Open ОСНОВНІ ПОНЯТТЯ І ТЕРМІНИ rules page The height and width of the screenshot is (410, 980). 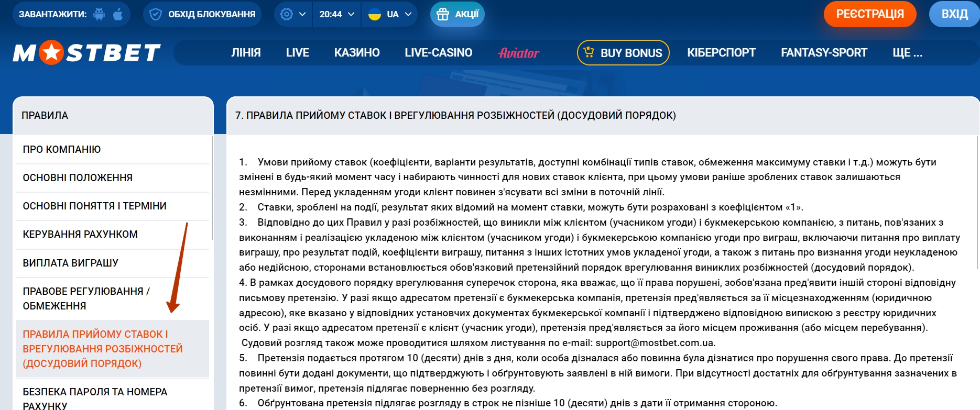click(113, 206)
